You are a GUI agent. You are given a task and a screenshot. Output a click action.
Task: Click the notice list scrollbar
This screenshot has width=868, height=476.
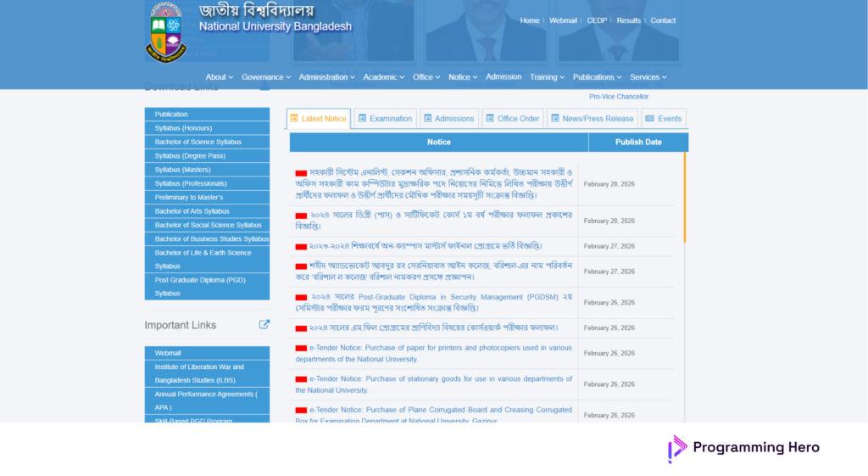coord(685,198)
